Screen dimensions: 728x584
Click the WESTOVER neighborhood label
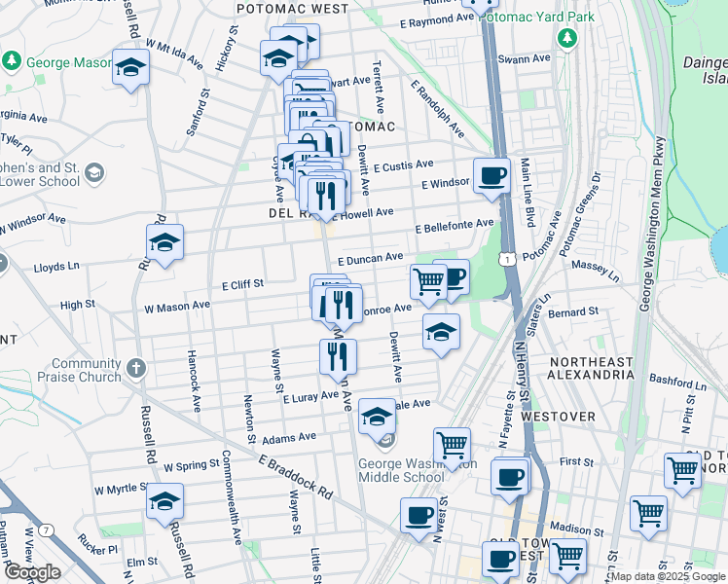coord(558,417)
